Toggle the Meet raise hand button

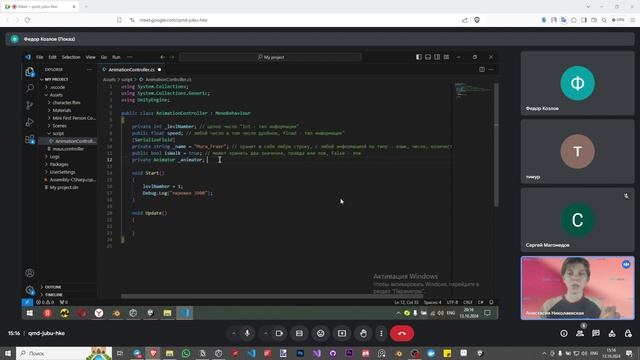coord(363,333)
